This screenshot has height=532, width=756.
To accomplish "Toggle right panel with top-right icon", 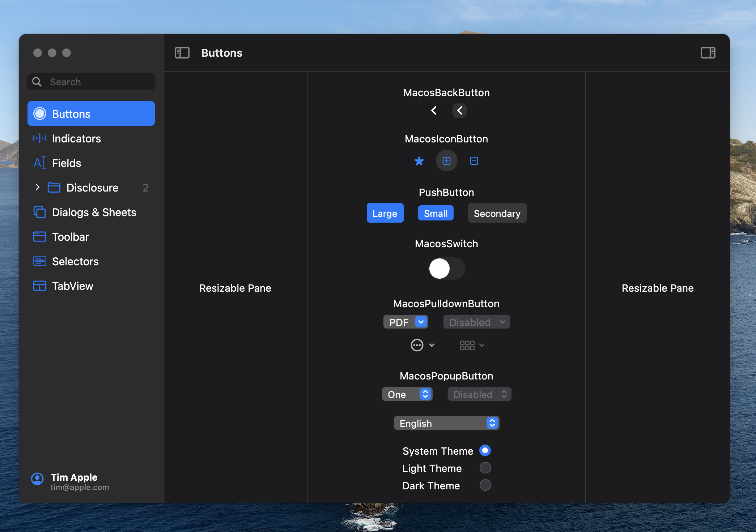I will (708, 52).
